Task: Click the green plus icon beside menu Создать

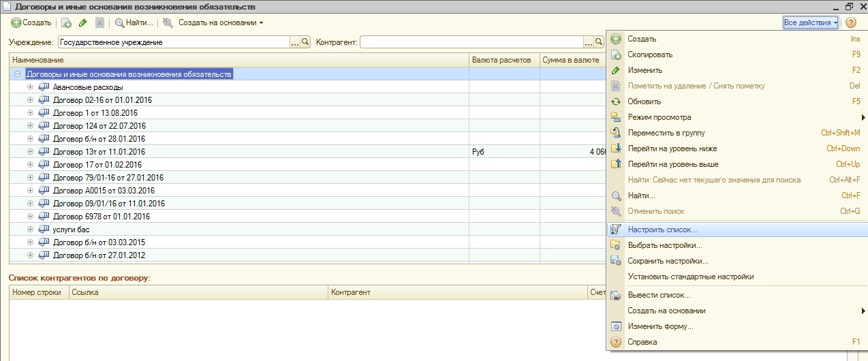Action: point(616,39)
